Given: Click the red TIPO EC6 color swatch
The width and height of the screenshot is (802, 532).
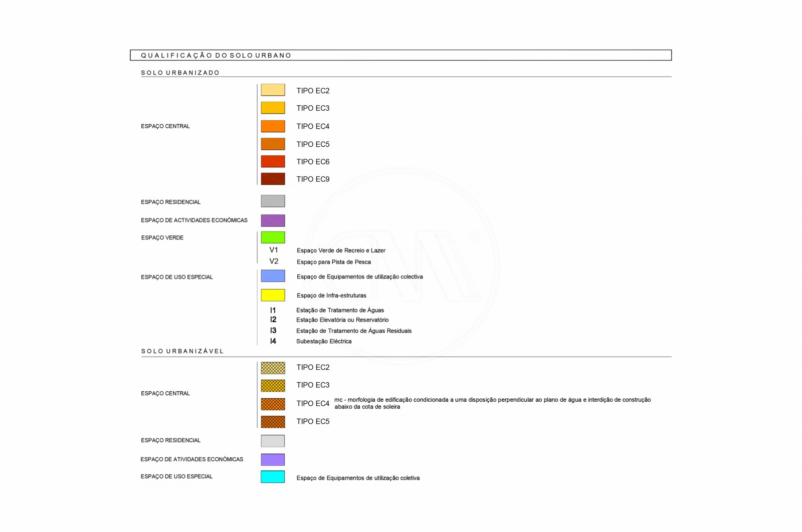Looking at the screenshot, I should 273,161.
